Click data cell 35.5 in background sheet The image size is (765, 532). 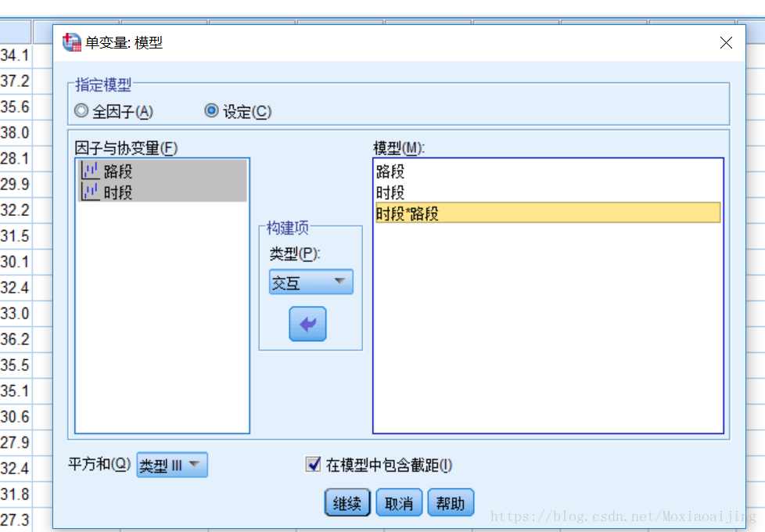coord(15,365)
